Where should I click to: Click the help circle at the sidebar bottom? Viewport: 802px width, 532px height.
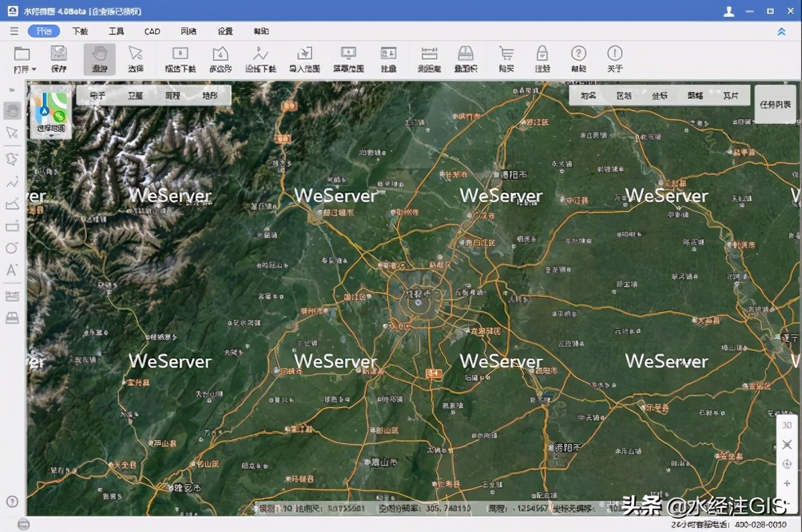[12, 501]
